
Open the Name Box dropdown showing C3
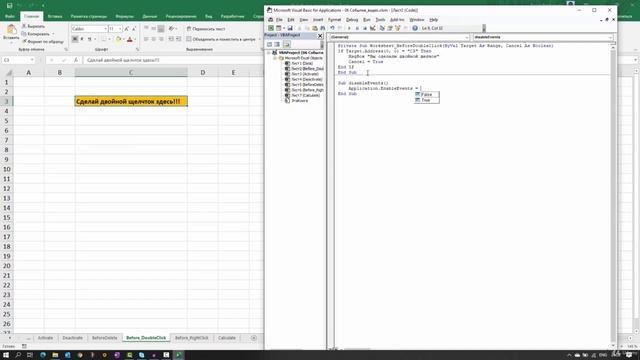pos(32,60)
